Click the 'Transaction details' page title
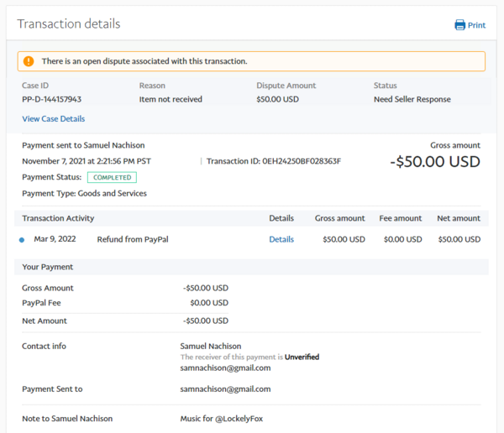Screen dimensions: 504x433 [69, 23]
